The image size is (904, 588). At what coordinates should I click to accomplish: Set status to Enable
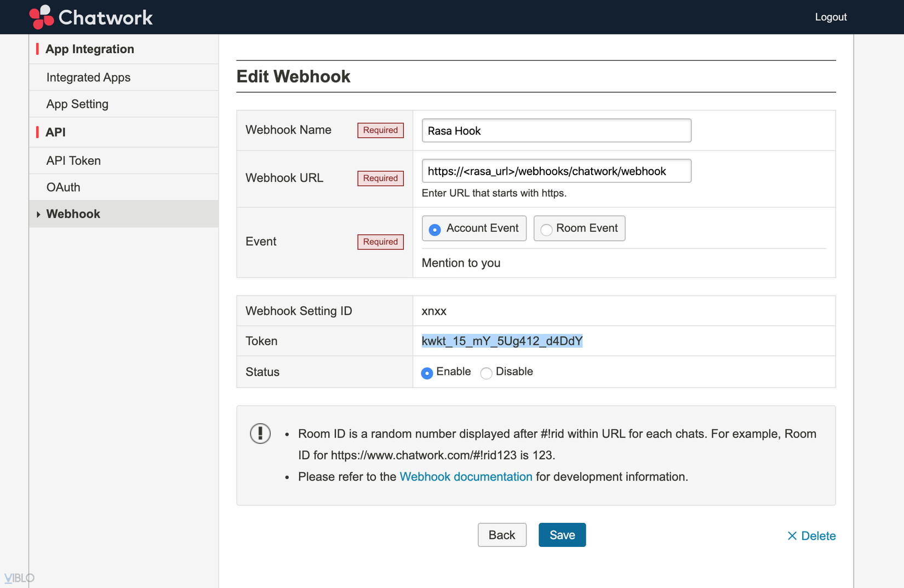[x=427, y=373]
